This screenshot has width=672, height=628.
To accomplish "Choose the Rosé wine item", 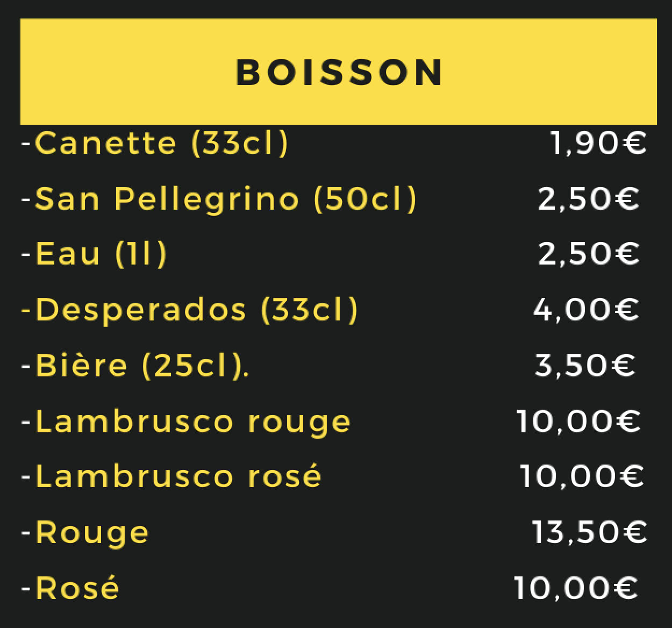I will (70, 588).
